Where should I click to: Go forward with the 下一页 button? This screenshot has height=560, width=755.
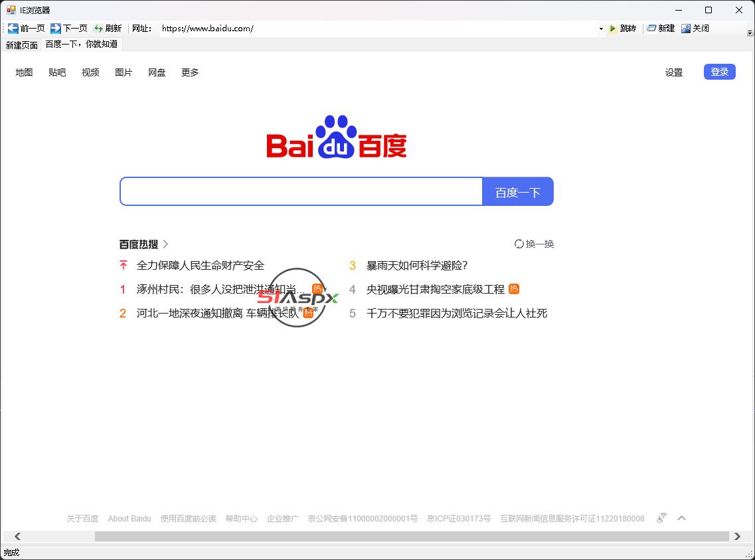click(69, 29)
